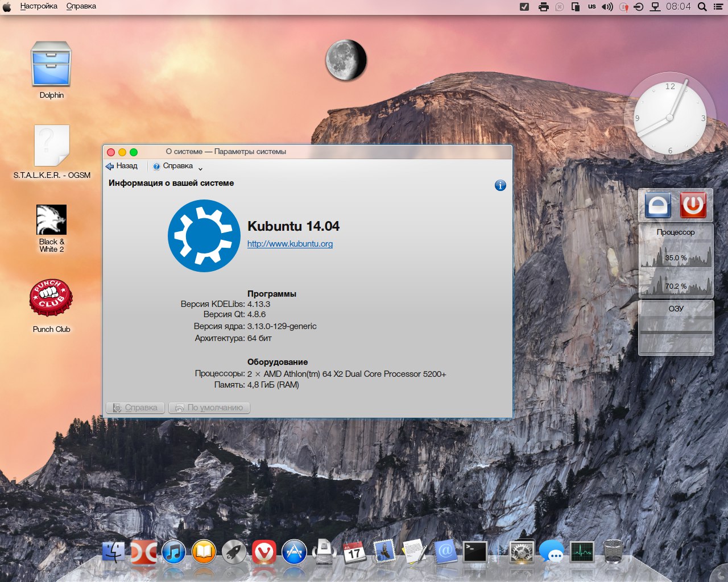
Task: Click the AMD Athlon processor text
Action: point(347,374)
